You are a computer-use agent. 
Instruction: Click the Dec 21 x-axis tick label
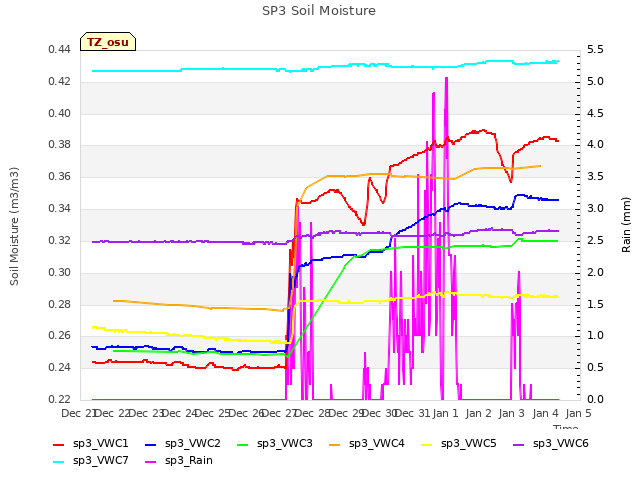[x=78, y=413]
